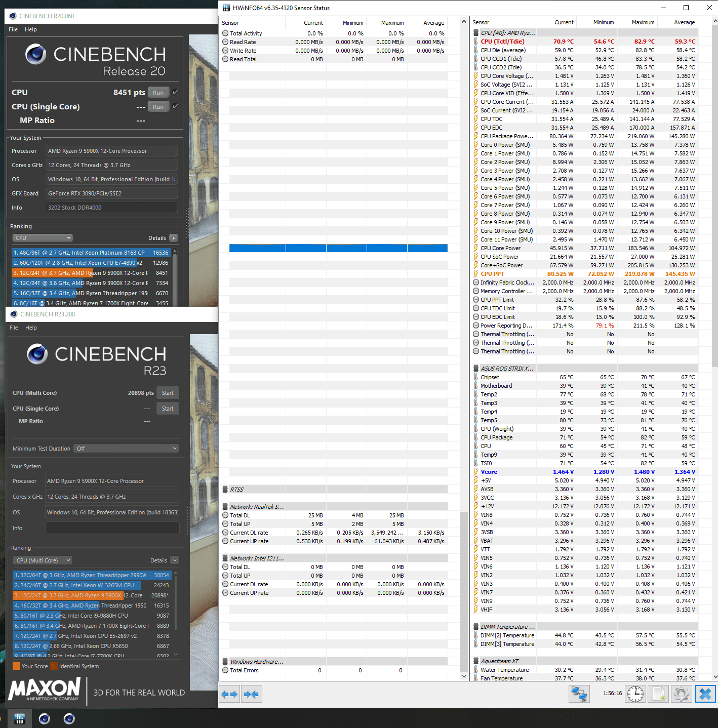The width and height of the screenshot is (718, 728).
Task: Open File menu in Cinebench R20
Action: pos(13,29)
